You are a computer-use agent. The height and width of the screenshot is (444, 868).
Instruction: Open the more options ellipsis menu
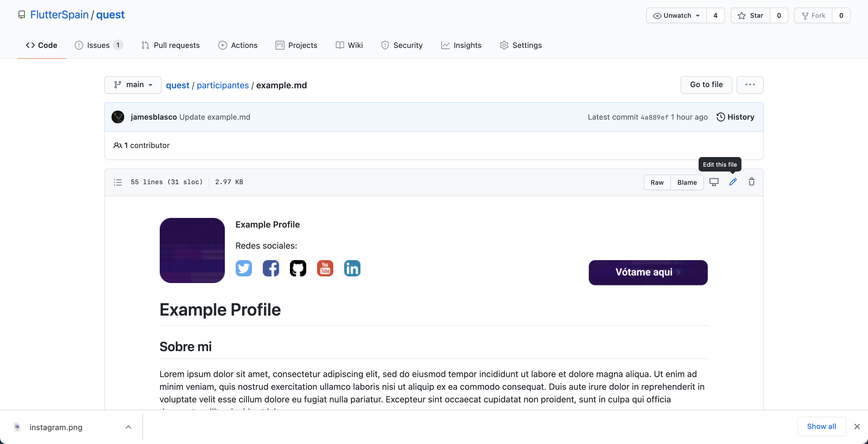pyautogui.click(x=750, y=85)
